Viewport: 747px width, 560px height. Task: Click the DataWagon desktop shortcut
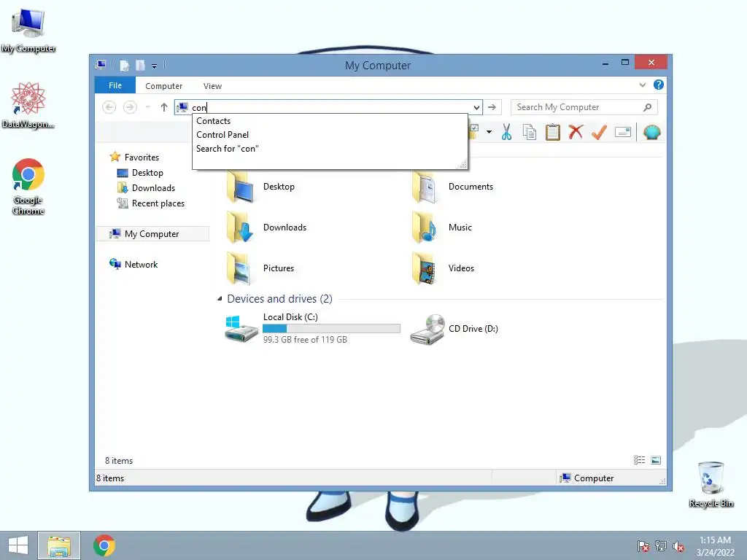pos(28,105)
